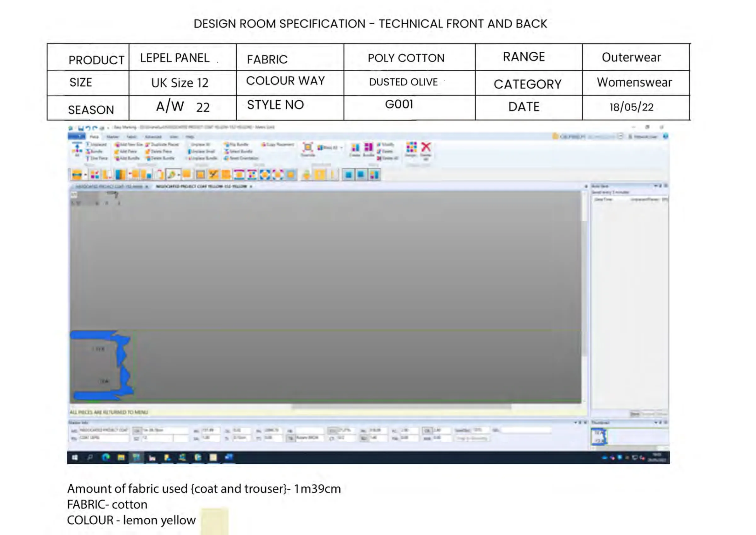Click the Redo arrow in title bar

[95, 128]
